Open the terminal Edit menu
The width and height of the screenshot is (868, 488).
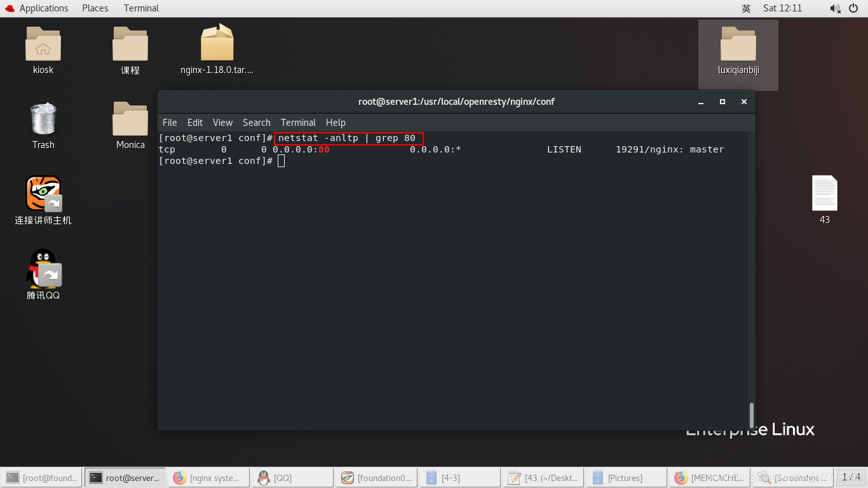click(x=195, y=123)
